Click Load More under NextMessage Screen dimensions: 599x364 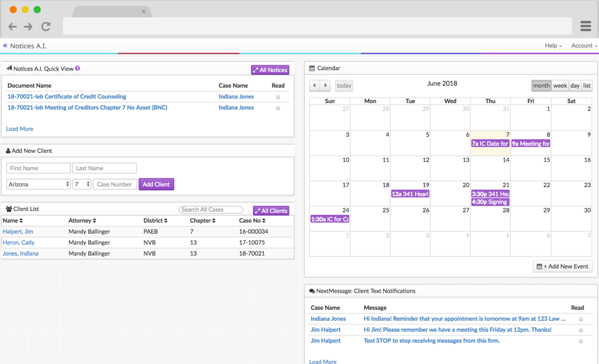(323, 362)
